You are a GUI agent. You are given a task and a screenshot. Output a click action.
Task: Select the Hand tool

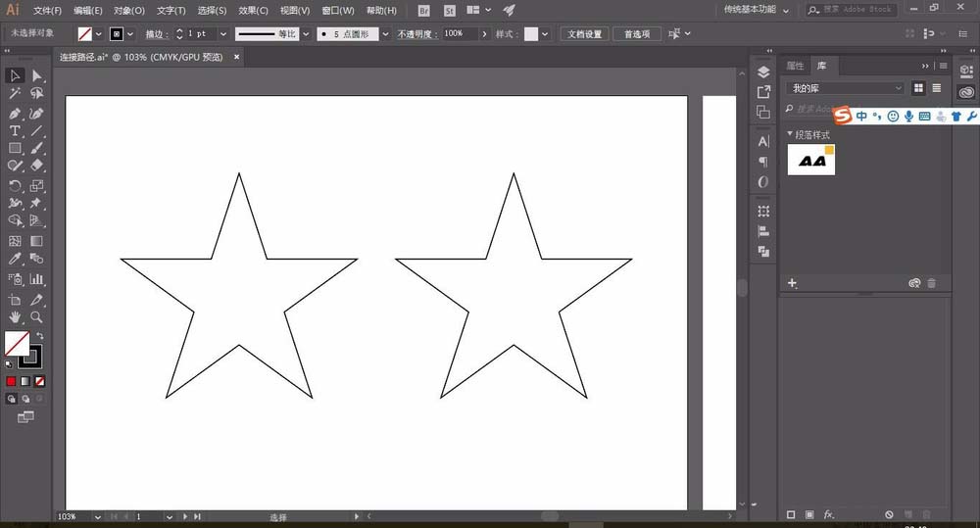coord(15,317)
